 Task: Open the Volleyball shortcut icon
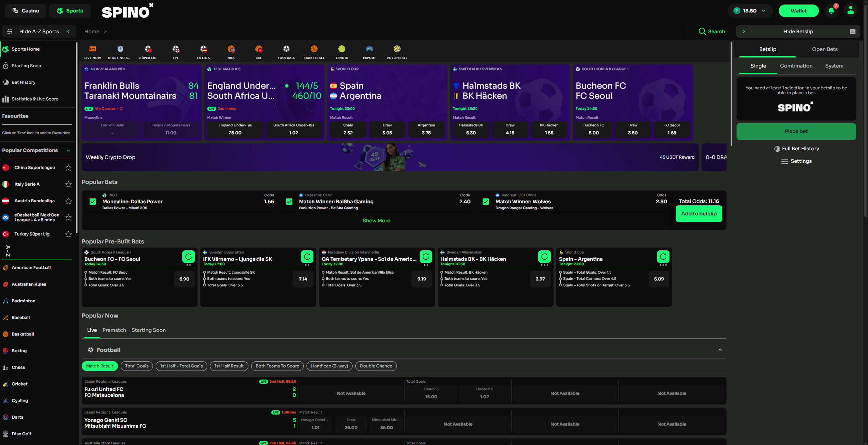[x=397, y=49]
